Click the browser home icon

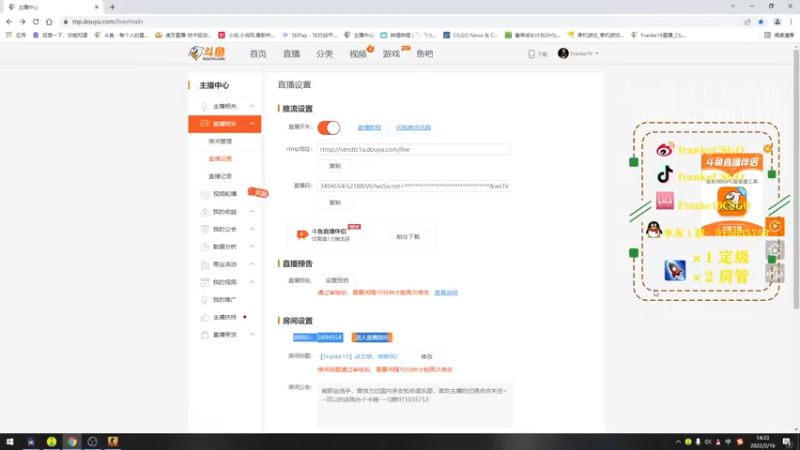(49, 22)
